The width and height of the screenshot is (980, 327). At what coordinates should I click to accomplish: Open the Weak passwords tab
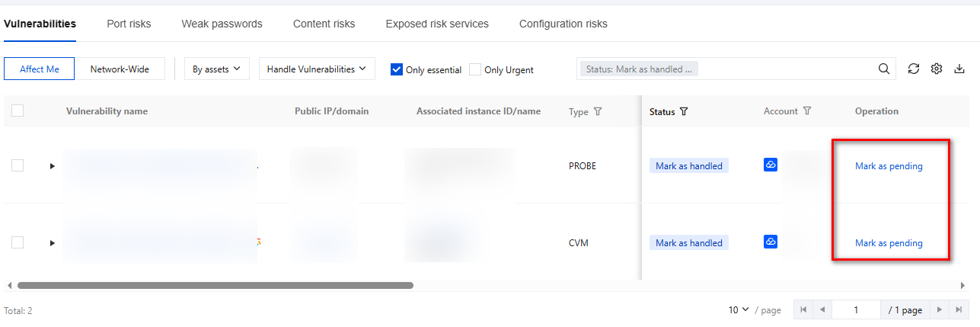[222, 24]
